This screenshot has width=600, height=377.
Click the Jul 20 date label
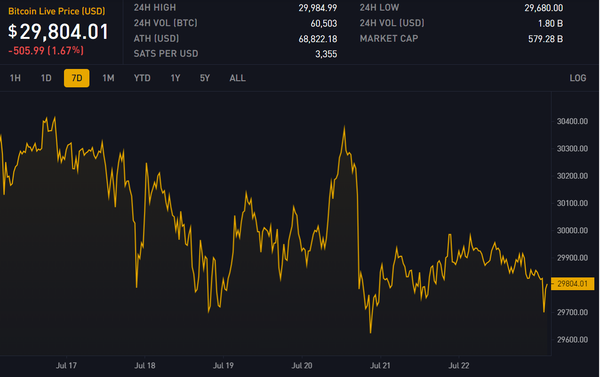pyautogui.click(x=302, y=366)
